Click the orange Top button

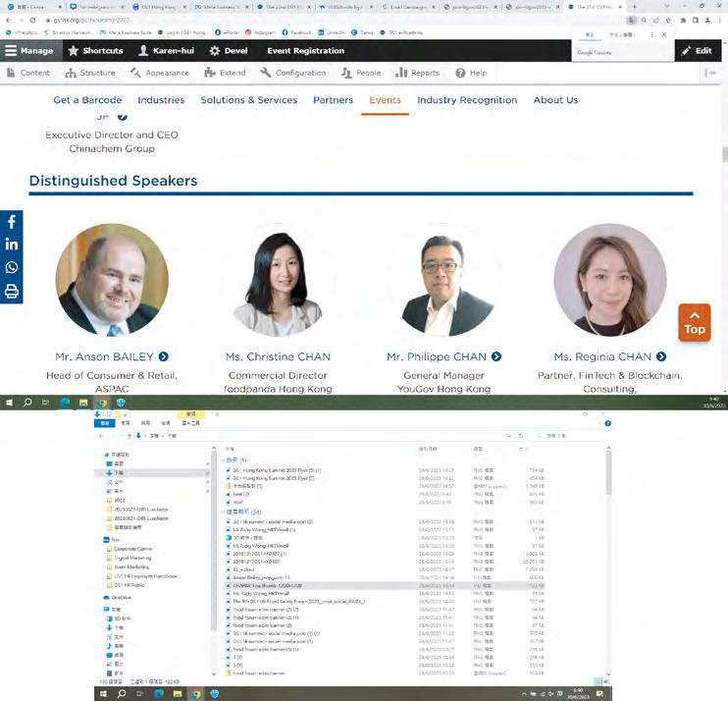[x=694, y=323]
